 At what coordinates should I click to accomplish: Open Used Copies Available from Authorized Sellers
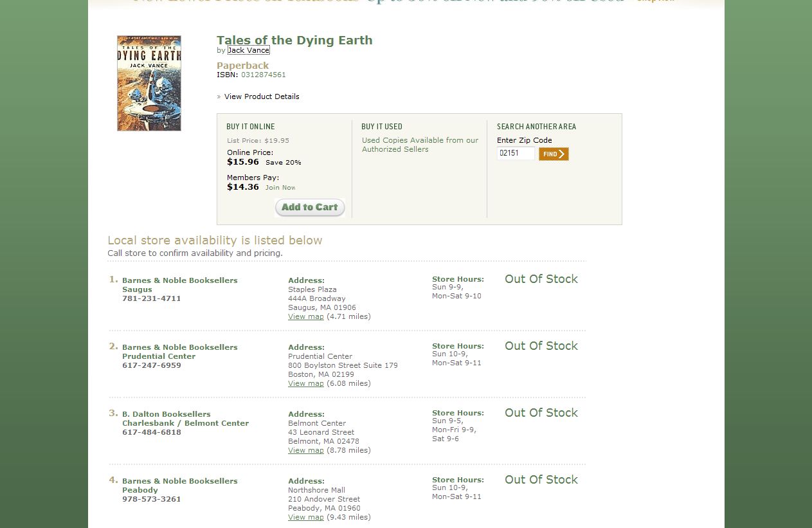point(420,145)
